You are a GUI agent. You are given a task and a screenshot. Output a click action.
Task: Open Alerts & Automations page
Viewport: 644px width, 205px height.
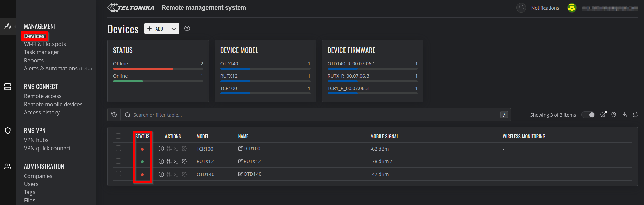[58, 68]
